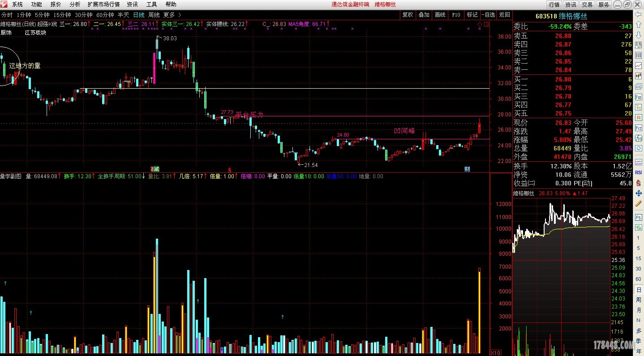Select the 日线 period tab
The image size is (644, 356).
point(139,15)
